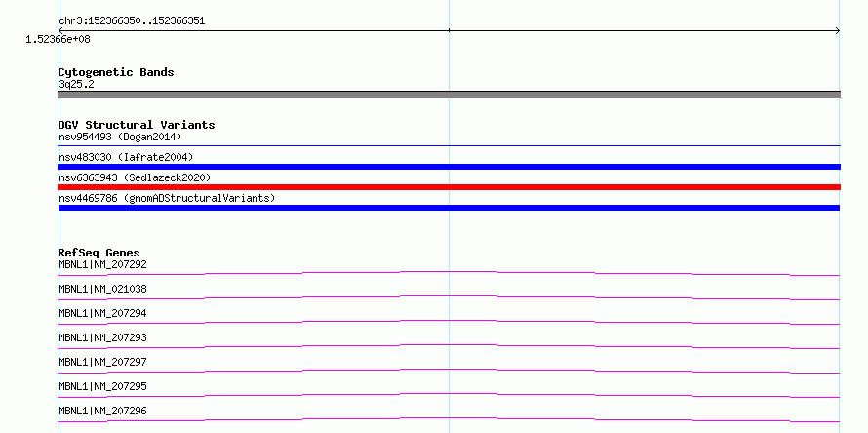
Task: Click the chr3:152366350..152366351 coordinate label
Action: tap(132, 21)
